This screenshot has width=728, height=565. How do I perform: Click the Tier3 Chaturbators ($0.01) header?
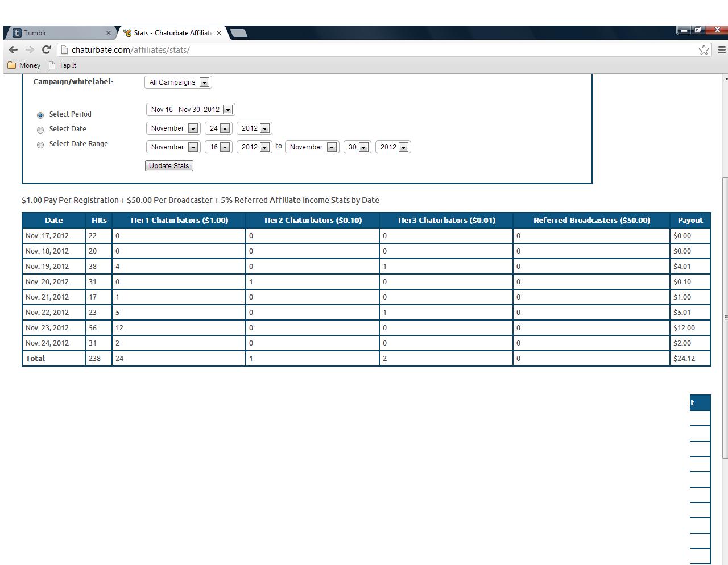tap(446, 221)
